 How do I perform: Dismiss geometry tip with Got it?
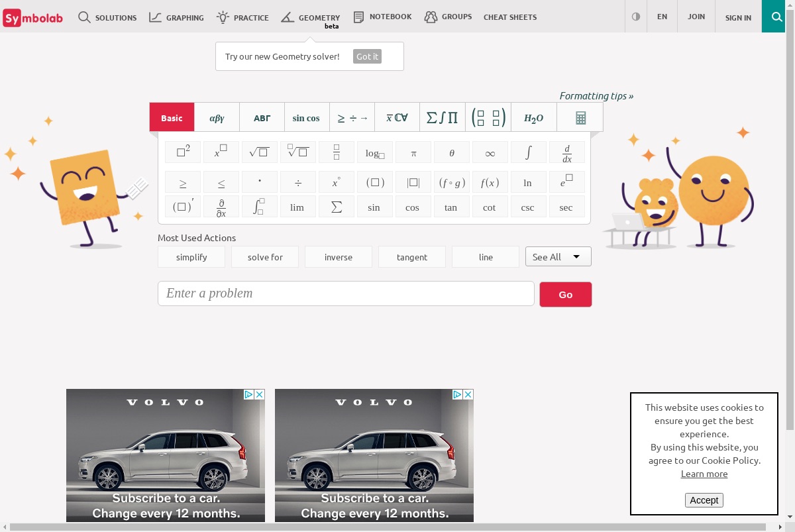click(367, 56)
